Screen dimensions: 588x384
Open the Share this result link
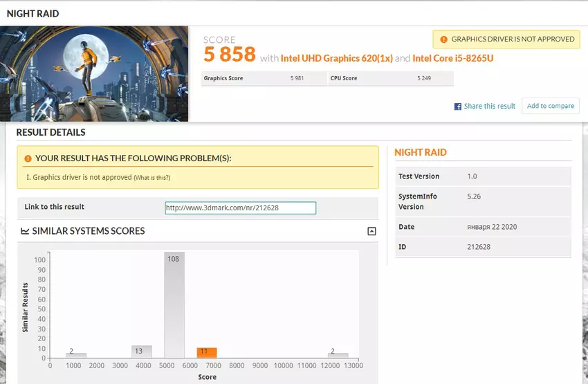point(489,107)
